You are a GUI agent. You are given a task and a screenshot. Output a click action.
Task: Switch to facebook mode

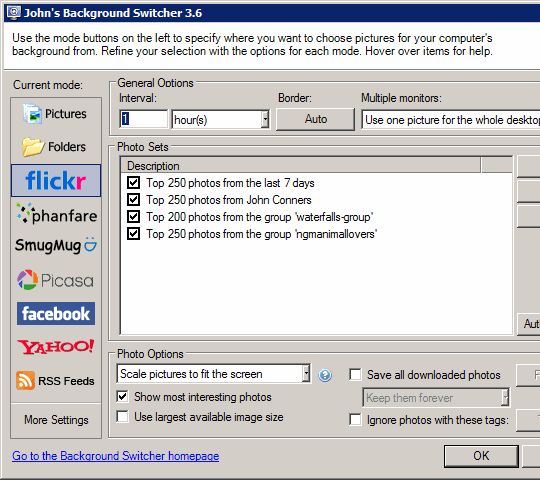coord(56,314)
